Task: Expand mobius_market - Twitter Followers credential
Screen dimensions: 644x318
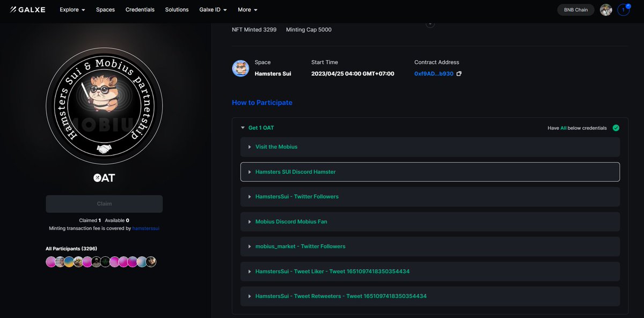Action: (430, 247)
